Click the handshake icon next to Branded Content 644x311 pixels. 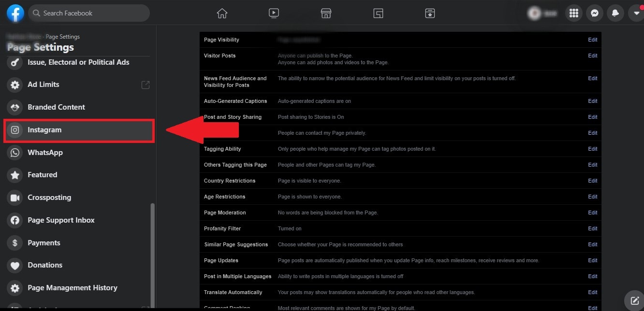coord(15,107)
